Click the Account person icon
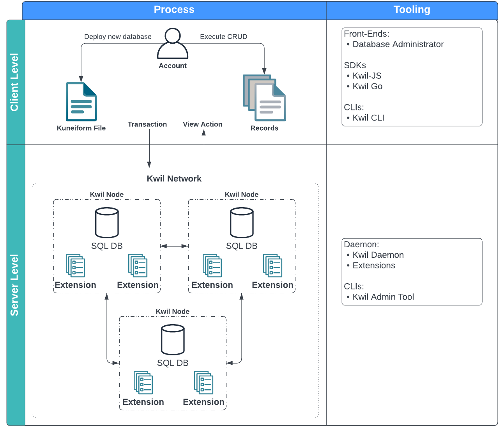 pyautogui.click(x=173, y=43)
